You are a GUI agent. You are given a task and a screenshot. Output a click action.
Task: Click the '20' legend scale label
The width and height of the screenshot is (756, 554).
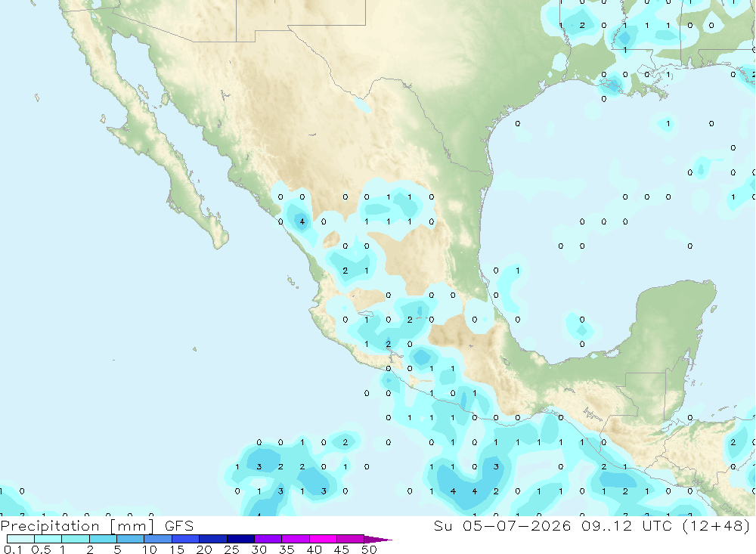pyautogui.click(x=204, y=549)
